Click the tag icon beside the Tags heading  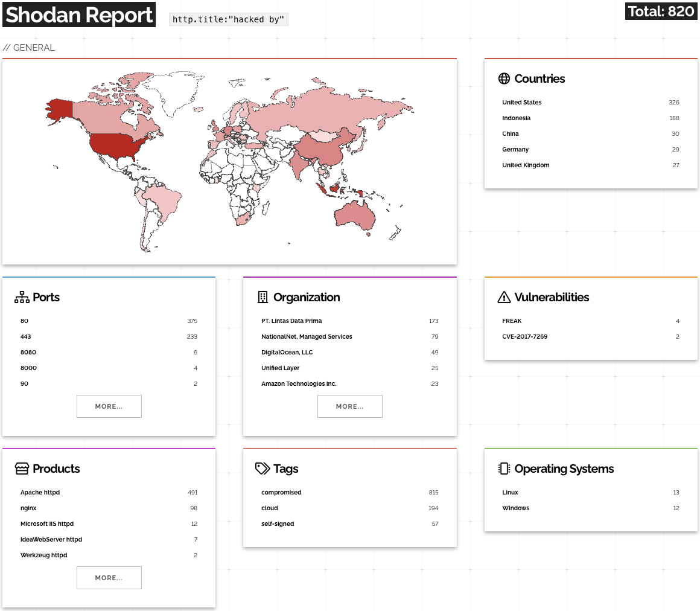click(262, 468)
